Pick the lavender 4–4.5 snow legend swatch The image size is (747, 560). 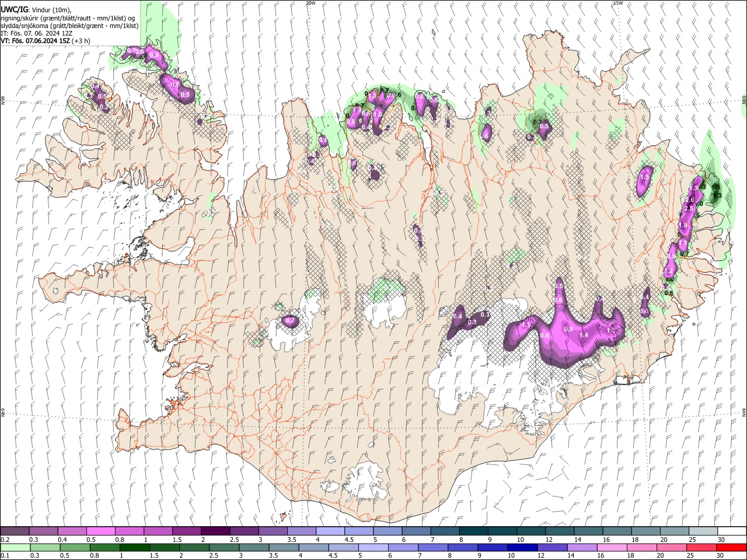point(330,531)
